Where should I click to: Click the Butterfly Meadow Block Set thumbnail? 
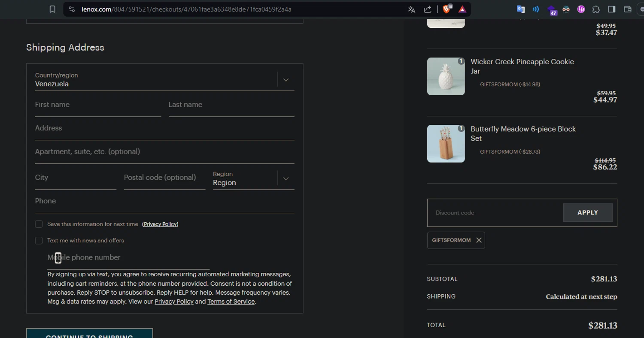446,144
